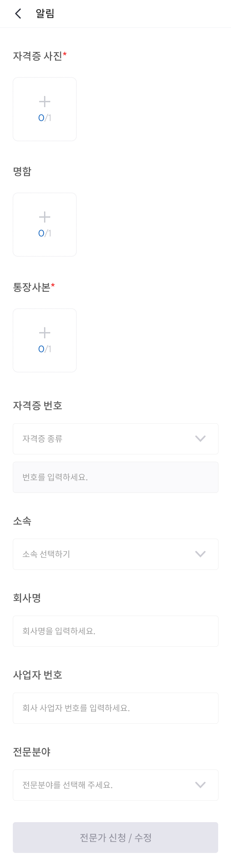Select 회사 사업자 번호를 입력하세요 field
The height and width of the screenshot is (868, 231).
[x=115, y=708]
